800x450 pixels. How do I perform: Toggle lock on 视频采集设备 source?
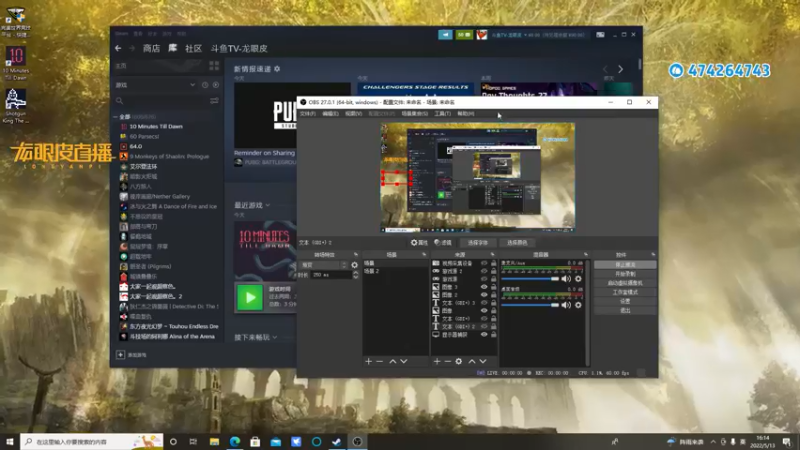(493, 263)
